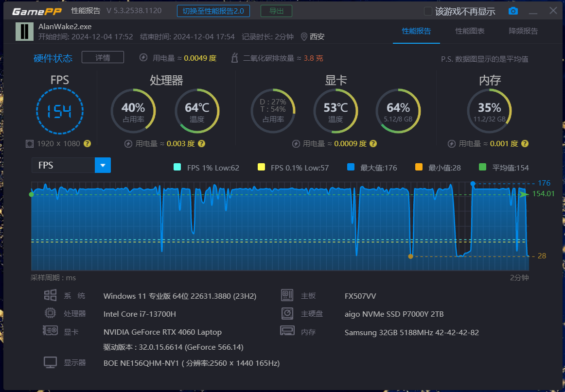Image resolution: width=565 pixels, height=392 pixels.
Task: Click the AlanWake2.exe game icon
Action: (24, 31)
